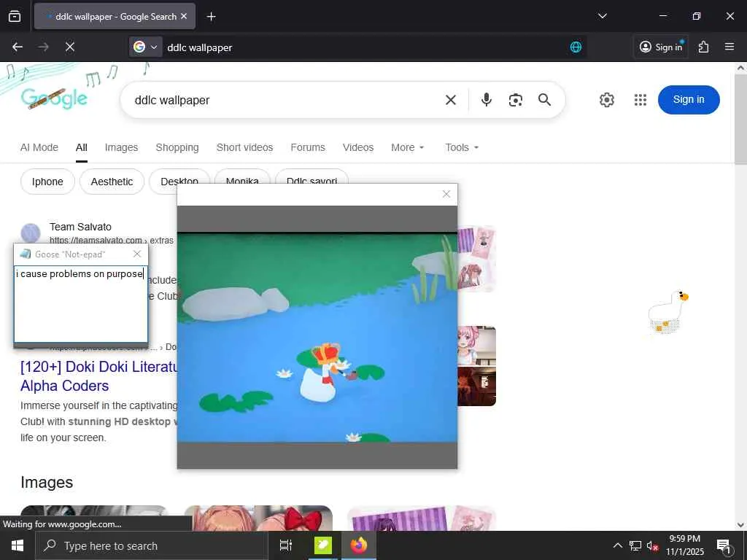
Task: Open the Team Salvato result
Action: tap(80, 227)
